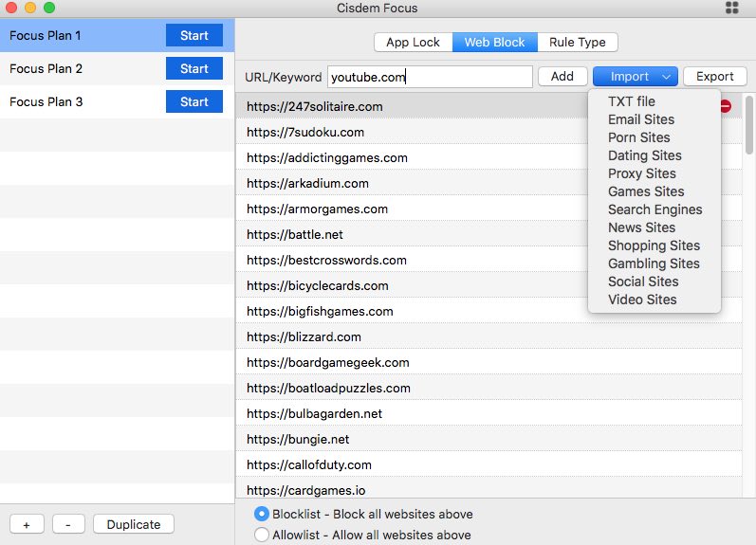Import from TXT file option
Image resolution: width=756 pixels, height=545 pixels.
click(632, 101)
